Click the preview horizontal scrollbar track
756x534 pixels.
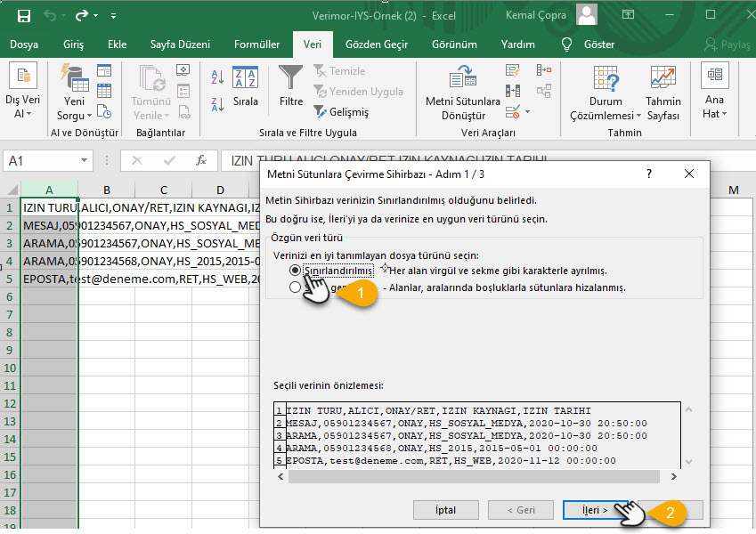tap(474, 477)
